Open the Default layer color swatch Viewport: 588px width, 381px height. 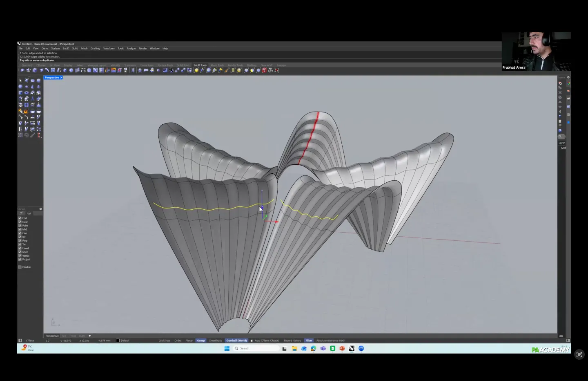point(118,341)
